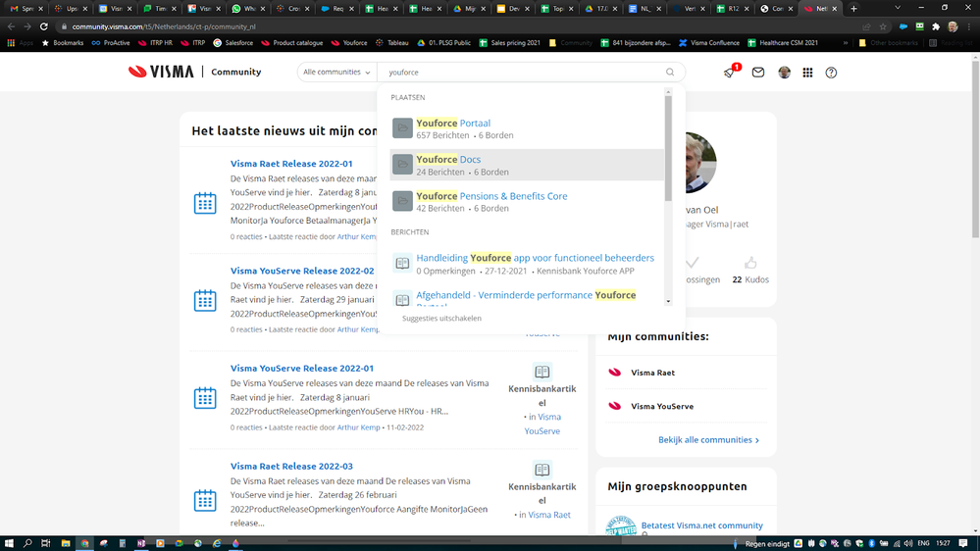The image size is (980, 551).
Task: Click the Kennisbankartikel icon of Raet Release 2022-03
Action: click(x=542, y=470)
